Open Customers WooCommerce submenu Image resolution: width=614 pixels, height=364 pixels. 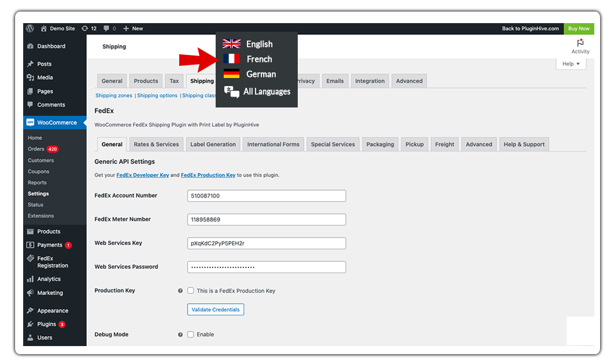click(40, 161)
